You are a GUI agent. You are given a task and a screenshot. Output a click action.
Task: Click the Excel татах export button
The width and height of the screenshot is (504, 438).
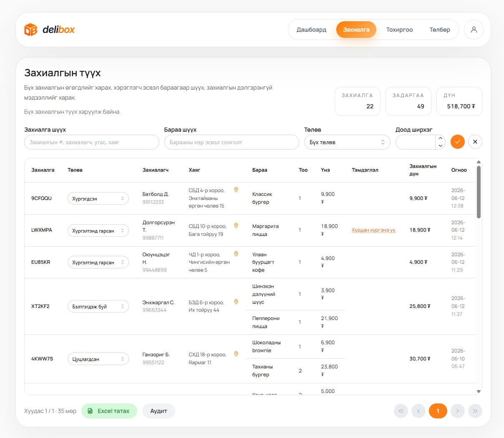109,411
